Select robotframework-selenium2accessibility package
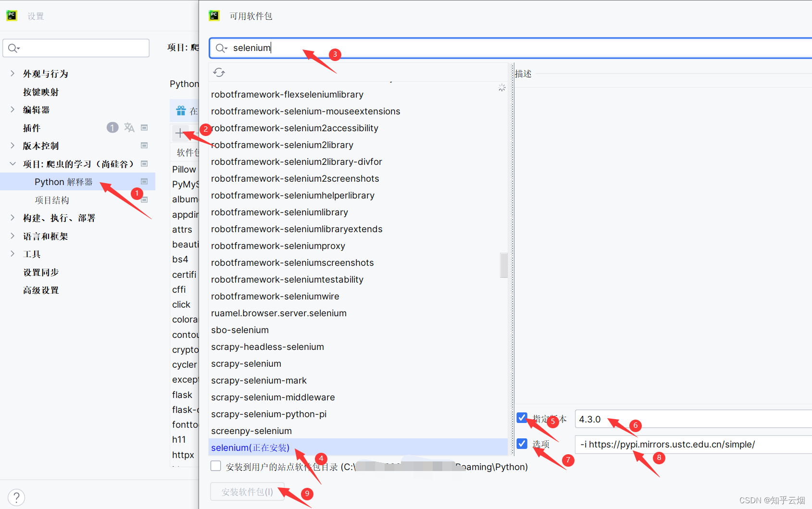Image resolution: width=812 pixels, height=509 pixels. pyautogui.click(x=295, y=128)
